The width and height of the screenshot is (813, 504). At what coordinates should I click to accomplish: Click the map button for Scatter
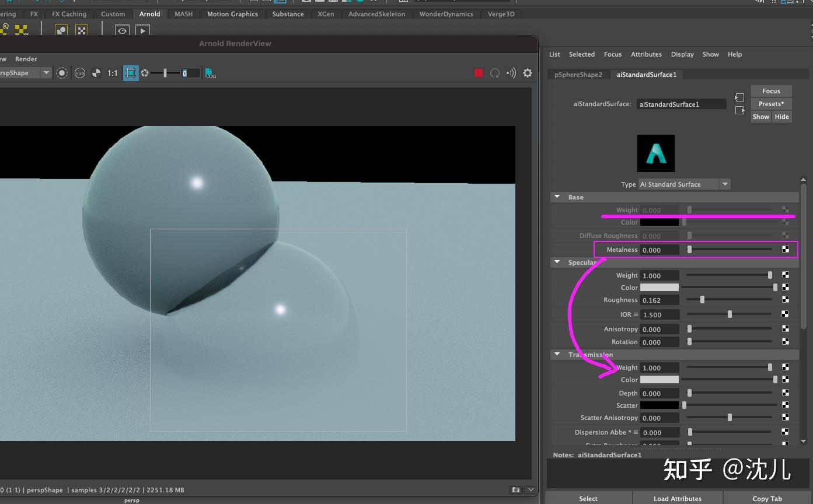click(x=786, y=405)
